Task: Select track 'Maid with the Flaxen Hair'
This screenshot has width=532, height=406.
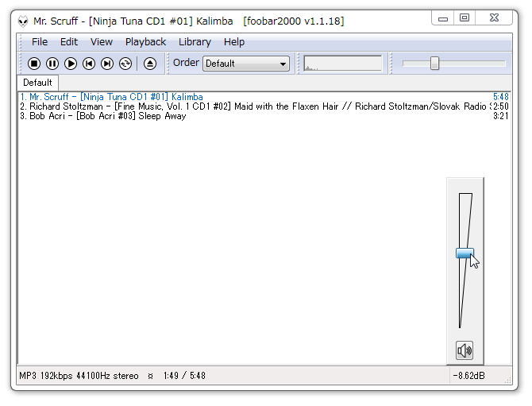Action: (x=264, y=106)
